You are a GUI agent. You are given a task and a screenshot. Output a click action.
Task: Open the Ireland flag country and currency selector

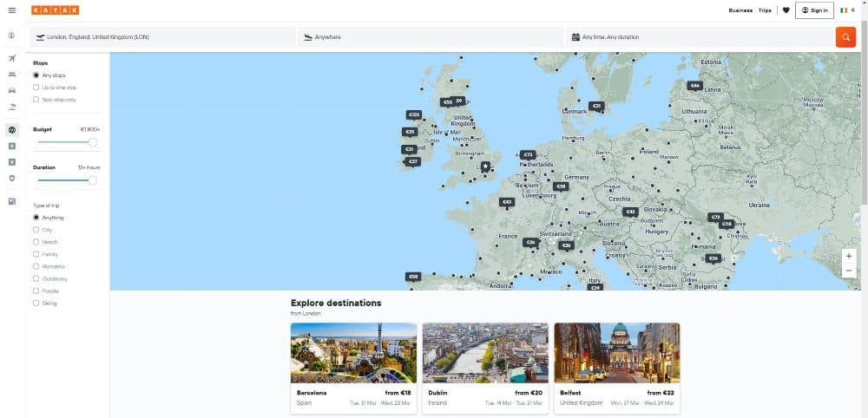pyautogui.click(x=847, y=10)
